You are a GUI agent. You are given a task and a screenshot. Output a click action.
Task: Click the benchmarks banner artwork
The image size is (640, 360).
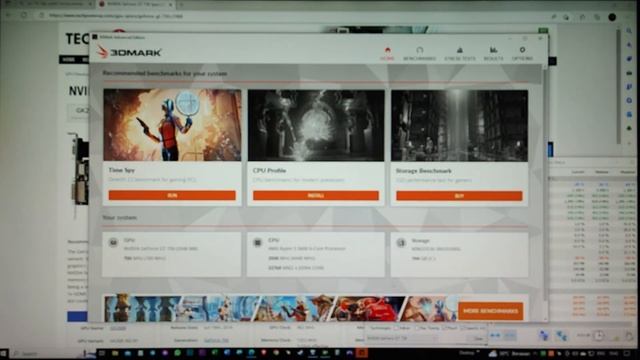pyautogui.click(x=280, y=308)
